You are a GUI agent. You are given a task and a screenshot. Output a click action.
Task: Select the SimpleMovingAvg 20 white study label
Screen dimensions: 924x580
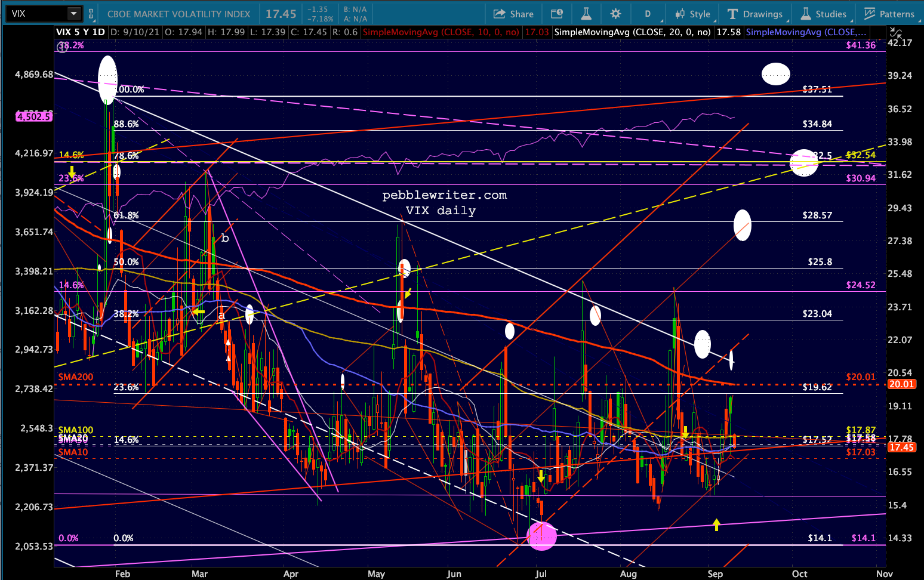(x=632, y=32)
